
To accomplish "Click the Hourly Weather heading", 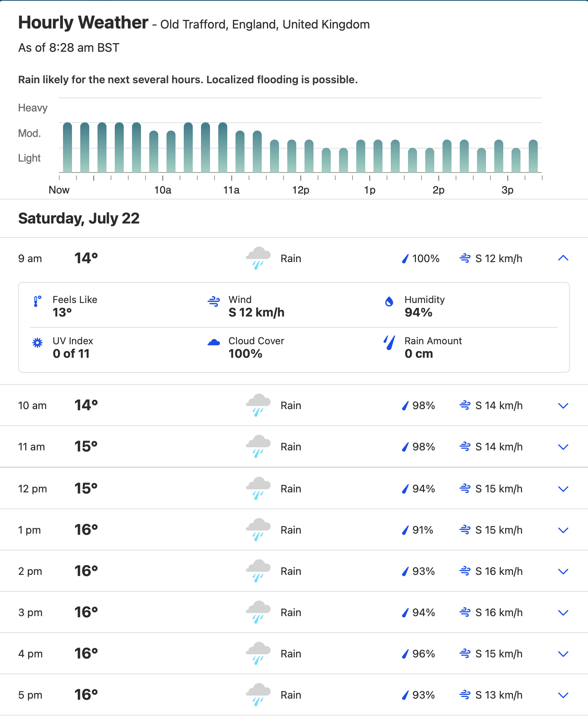I will click(x=83, y=22).
